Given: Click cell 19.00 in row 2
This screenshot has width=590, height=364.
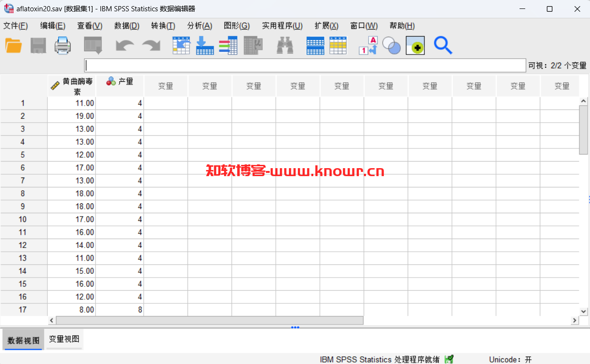Looking at the screenshot, I should [71, 116].
